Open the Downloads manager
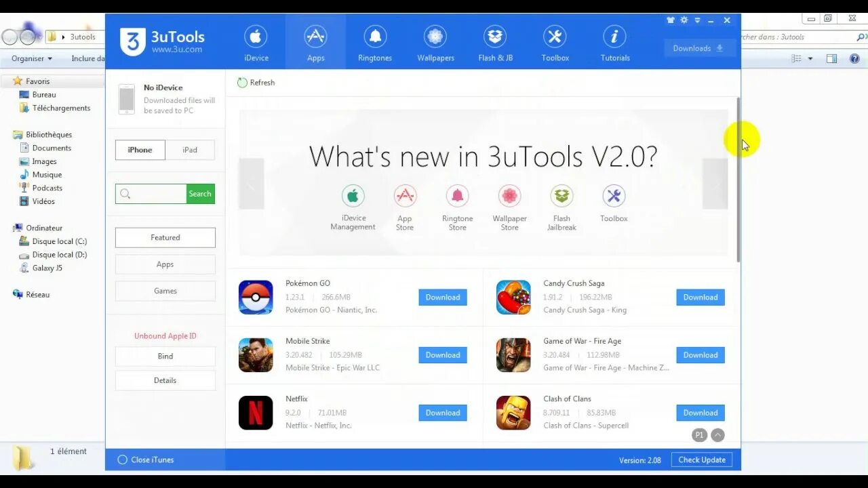The width and height of the screenshot is (868, 488). coord(698,48)
